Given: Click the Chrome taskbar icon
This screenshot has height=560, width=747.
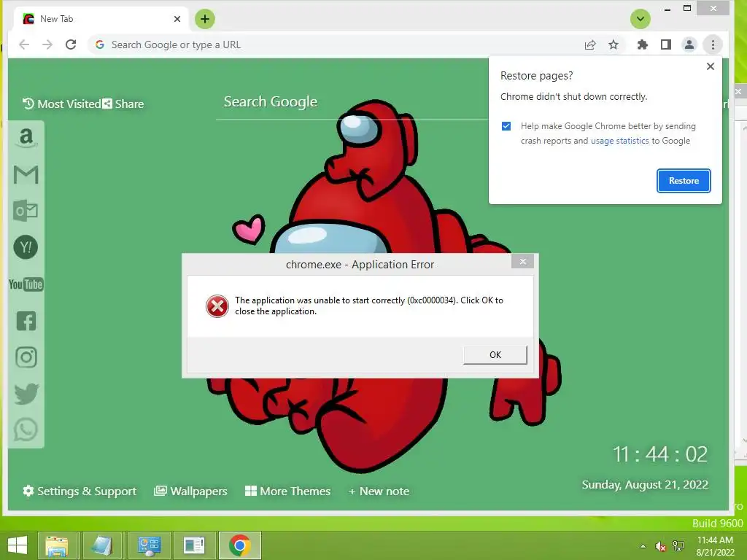Looking at the screenshot, I should [240, 545].
